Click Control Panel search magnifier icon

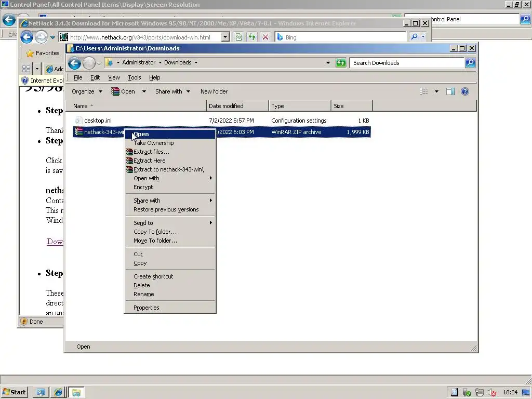[525, 19]
